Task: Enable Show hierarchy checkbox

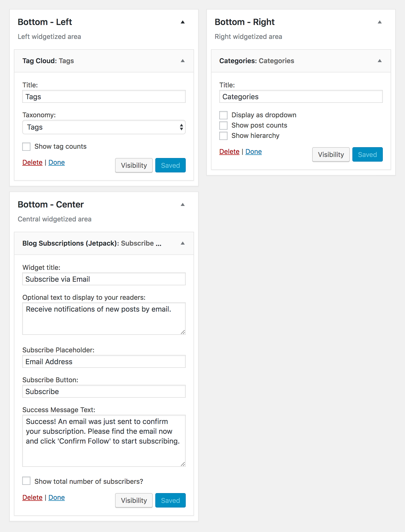Action: point(223,136)
